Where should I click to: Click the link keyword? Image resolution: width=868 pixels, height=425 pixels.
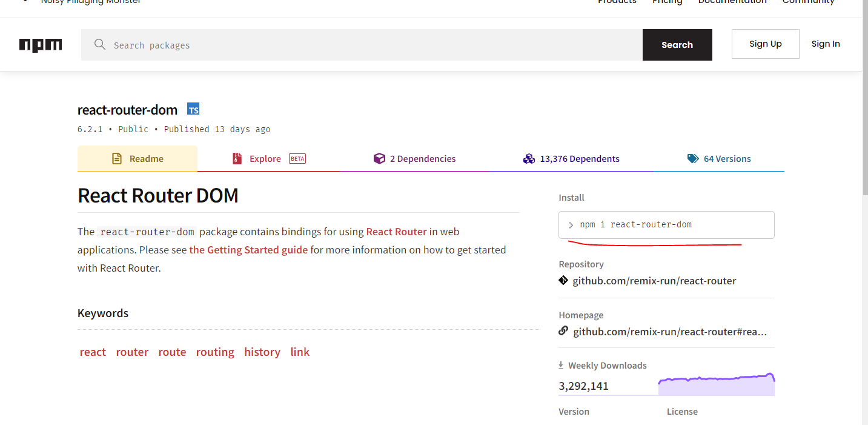point(300,352)
